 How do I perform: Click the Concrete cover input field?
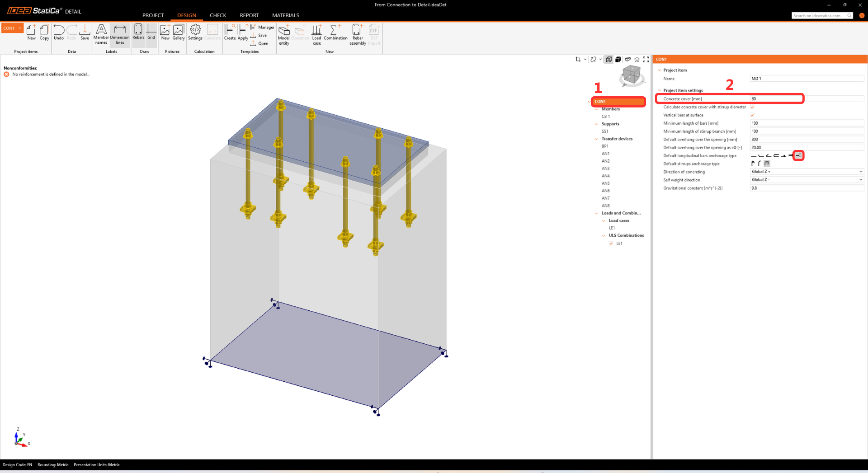point(807,99)
